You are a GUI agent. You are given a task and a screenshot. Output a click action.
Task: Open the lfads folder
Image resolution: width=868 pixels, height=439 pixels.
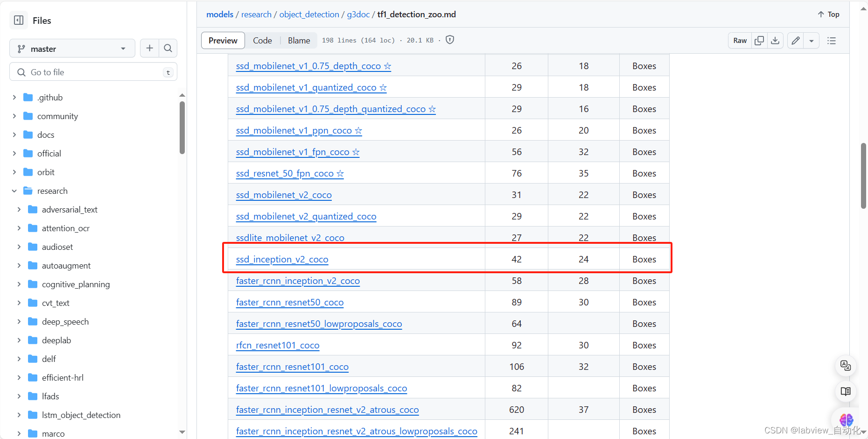50,396
